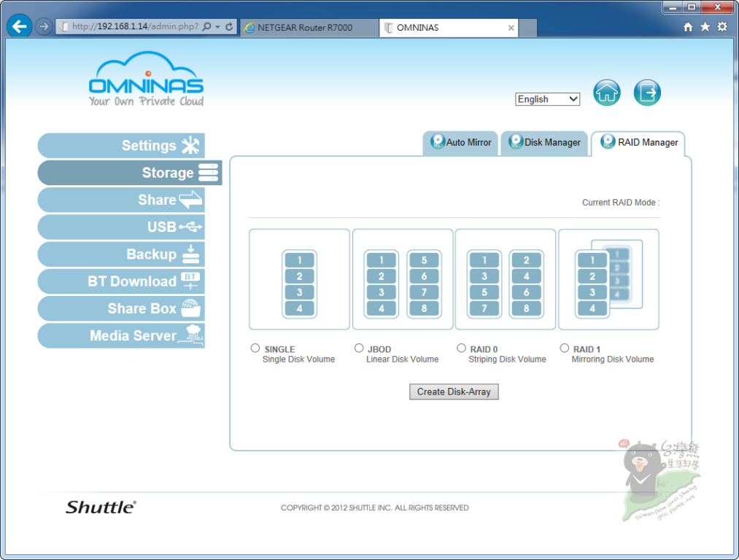Viewport: 739px width, 560px height.
Task: Expand the English language dropdown
Action: (x=547, y=99)
